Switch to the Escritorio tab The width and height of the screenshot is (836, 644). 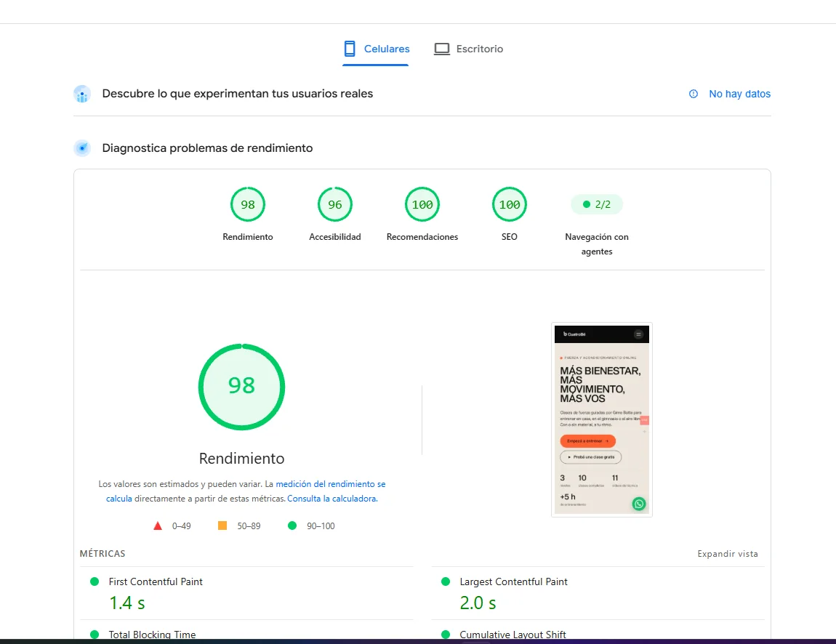[x=469, y=49]
